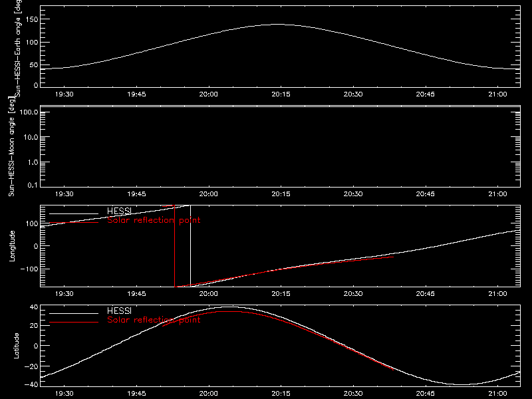Click 20:45 time label under Longitude plot
This screenshot has height=399, width=532.
point(426,293)
